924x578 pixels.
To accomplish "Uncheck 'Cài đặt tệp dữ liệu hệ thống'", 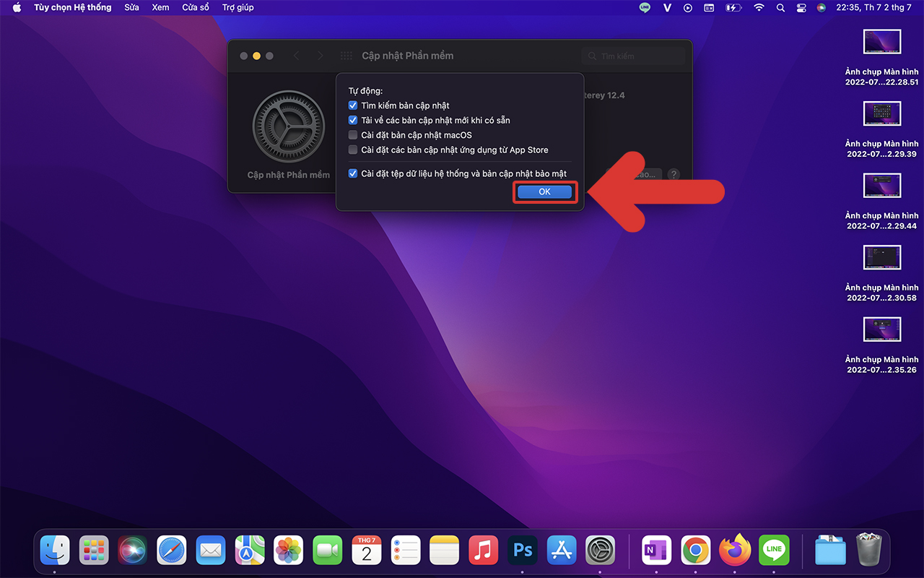I will click(x=353, y=173).
